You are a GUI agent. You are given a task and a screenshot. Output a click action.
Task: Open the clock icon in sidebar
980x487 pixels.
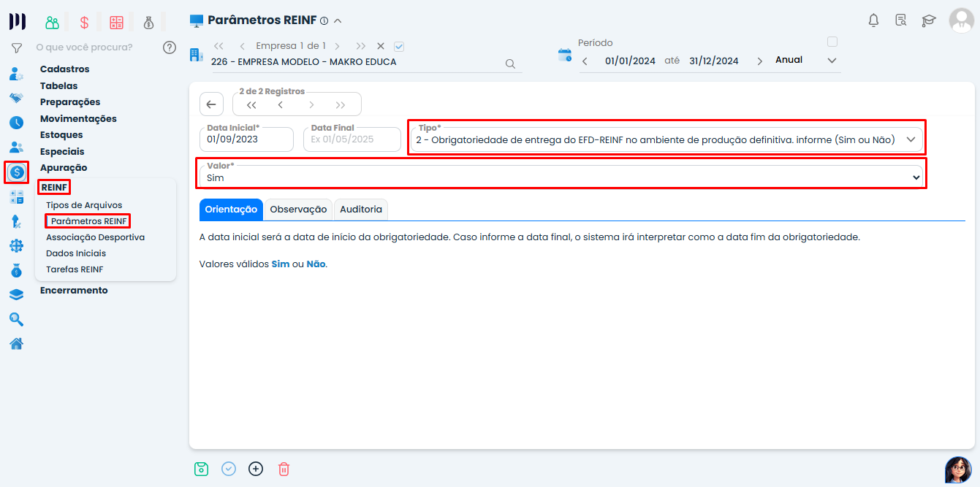click(16, 123)
